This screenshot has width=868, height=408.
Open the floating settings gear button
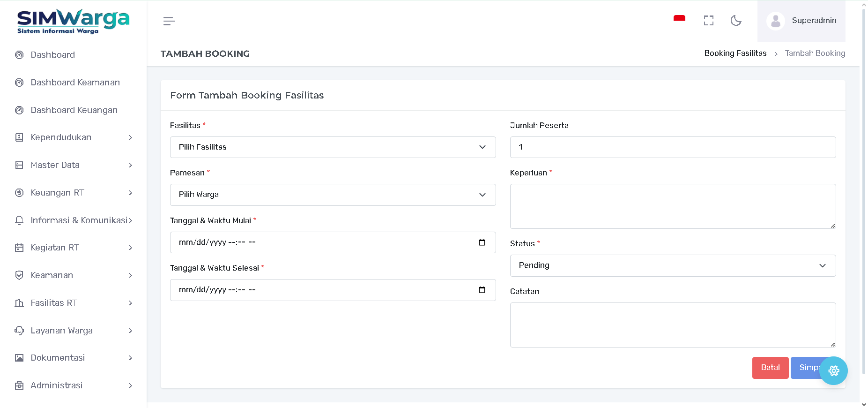tap(833, 371)
